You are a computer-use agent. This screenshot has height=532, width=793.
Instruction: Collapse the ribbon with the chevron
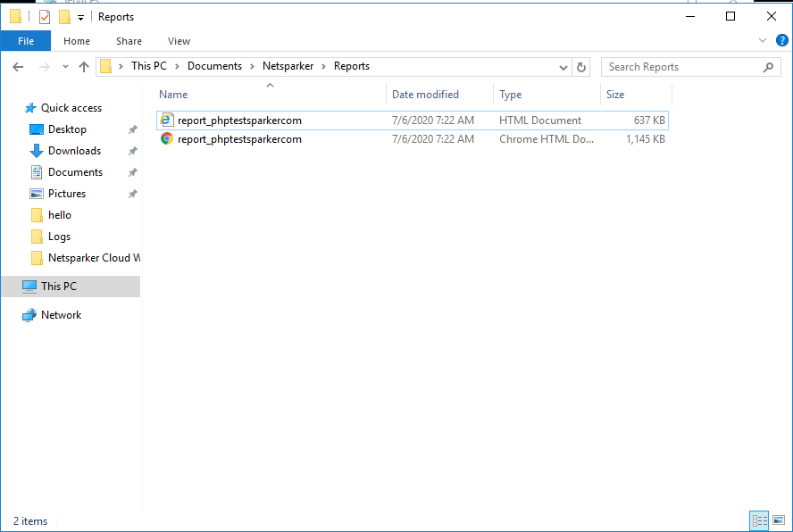762,40
